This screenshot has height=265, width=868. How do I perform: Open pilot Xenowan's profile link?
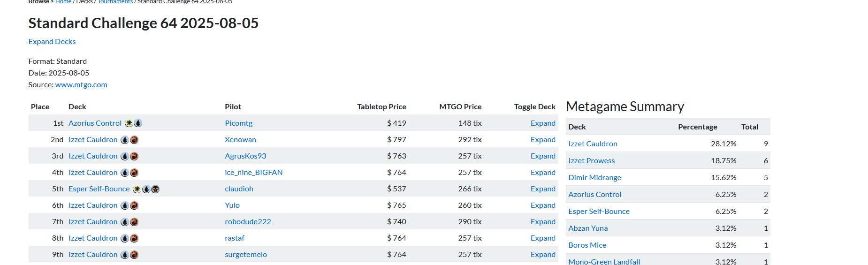[240, 140]
